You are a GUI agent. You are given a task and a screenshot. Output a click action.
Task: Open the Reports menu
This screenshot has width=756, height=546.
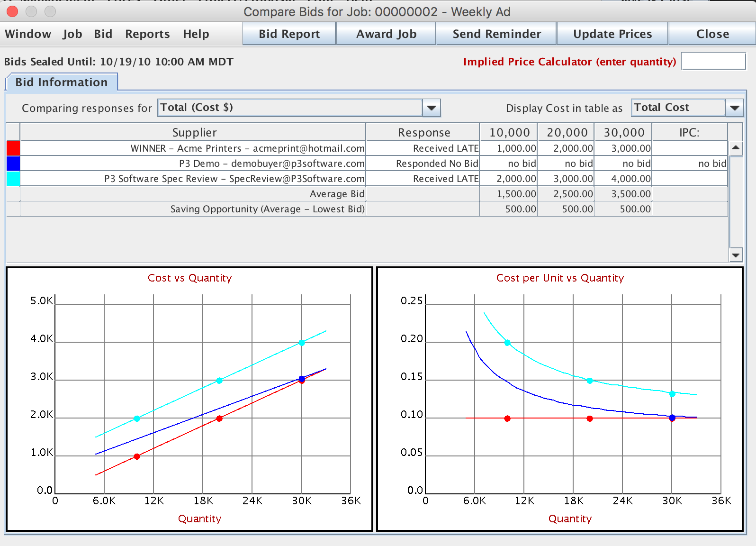147,34
